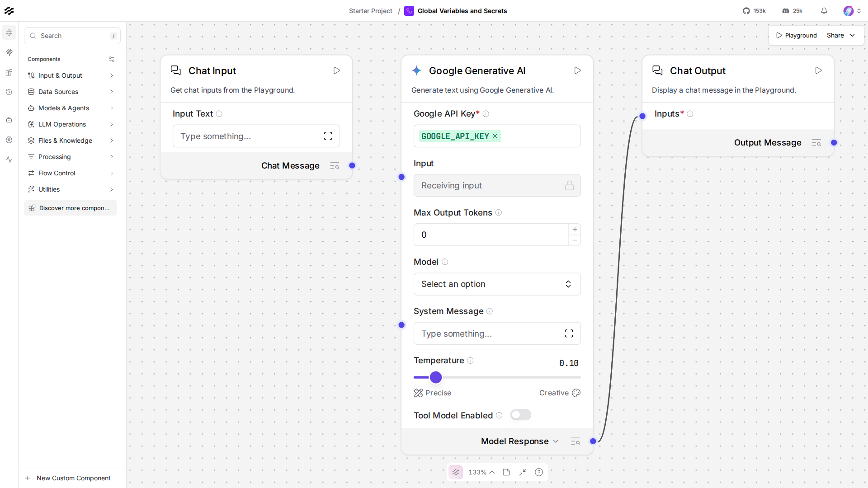Click the Input Text field
868x488 pixels.
pyautogui.click(x=256, y=136)
